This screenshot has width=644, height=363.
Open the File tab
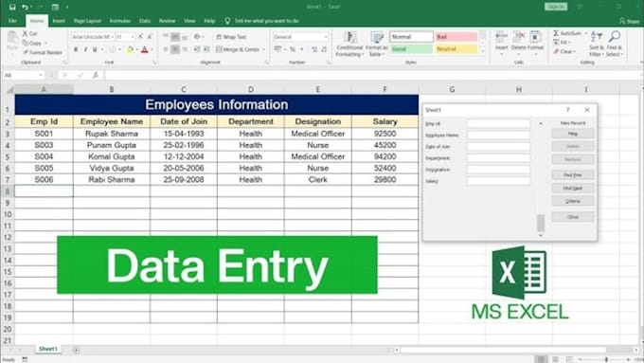(12, 21)
